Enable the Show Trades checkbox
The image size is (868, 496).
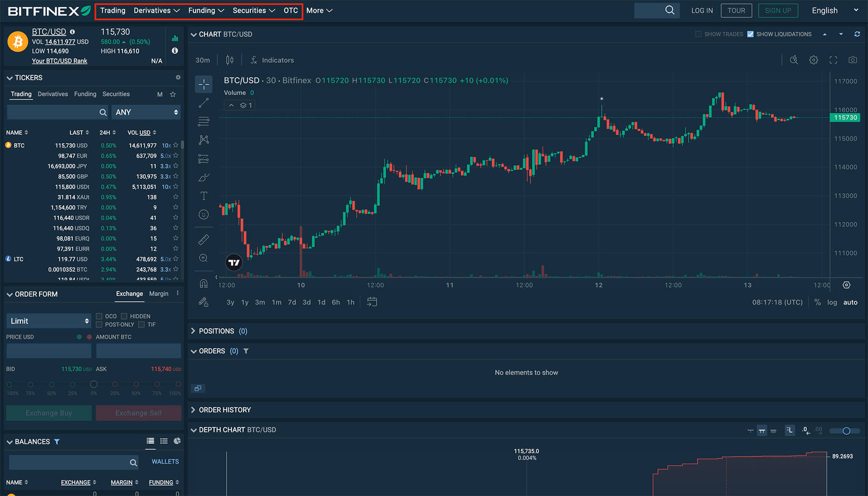(698, 34)
